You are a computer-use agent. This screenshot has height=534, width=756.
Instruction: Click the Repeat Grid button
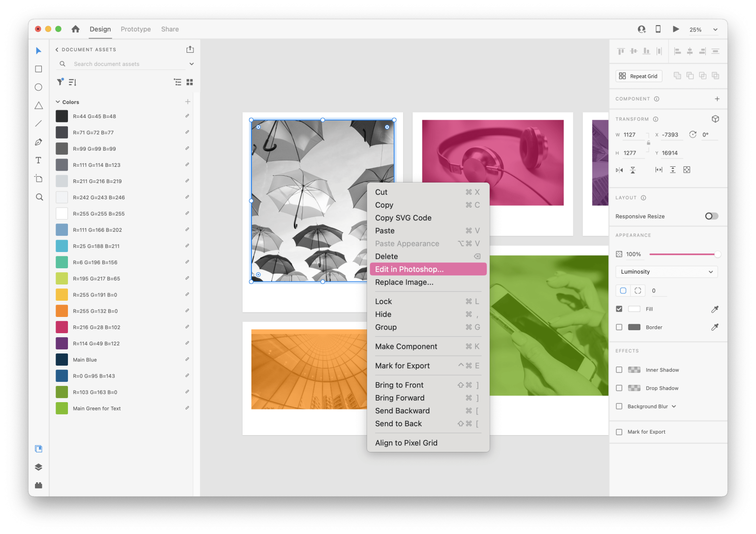pyautogui.click(x=638, y=76)
